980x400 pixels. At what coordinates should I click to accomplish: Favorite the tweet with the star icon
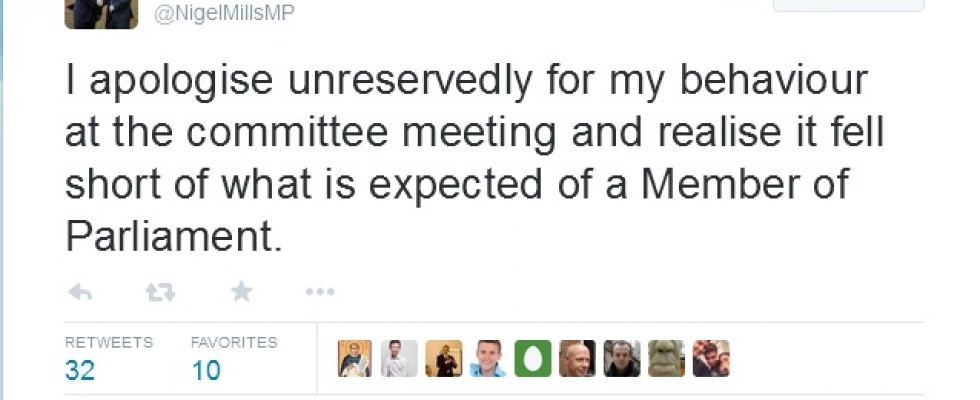point(241,292)
